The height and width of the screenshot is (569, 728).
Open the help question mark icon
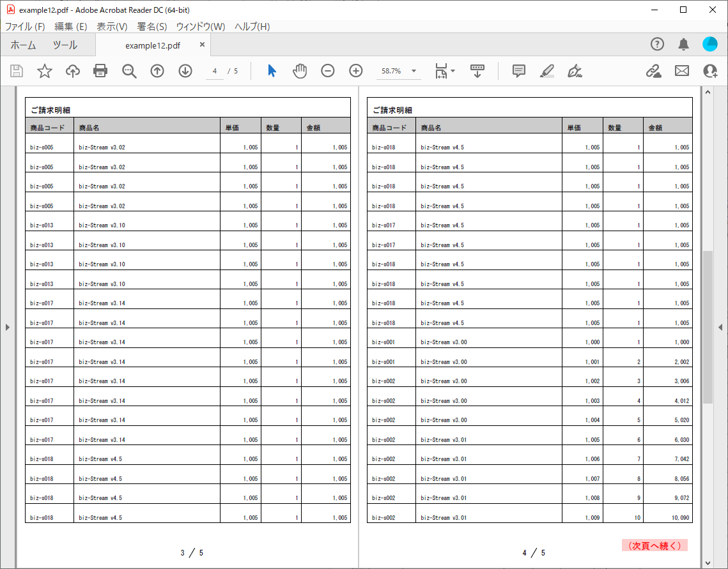click(657, 44)
